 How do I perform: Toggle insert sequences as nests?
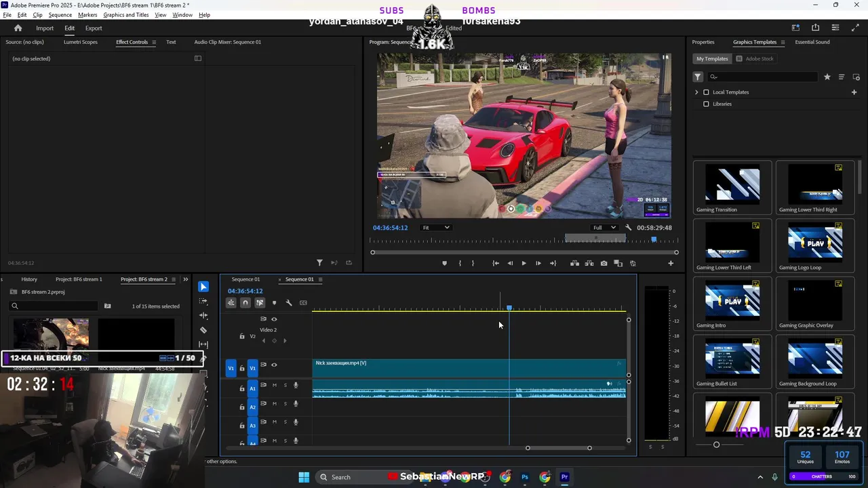pos(231,303)
